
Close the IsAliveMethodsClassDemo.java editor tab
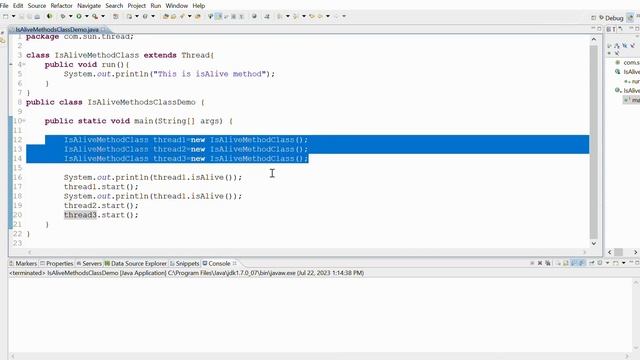103,30
